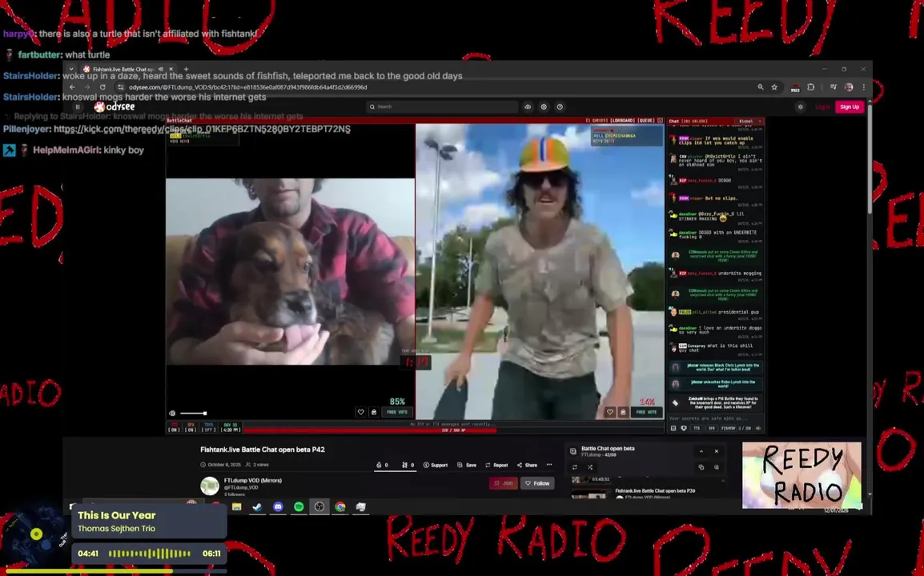Open the Odysee home logo
This screenshot has width=924, height=576.
click(114, 106)
